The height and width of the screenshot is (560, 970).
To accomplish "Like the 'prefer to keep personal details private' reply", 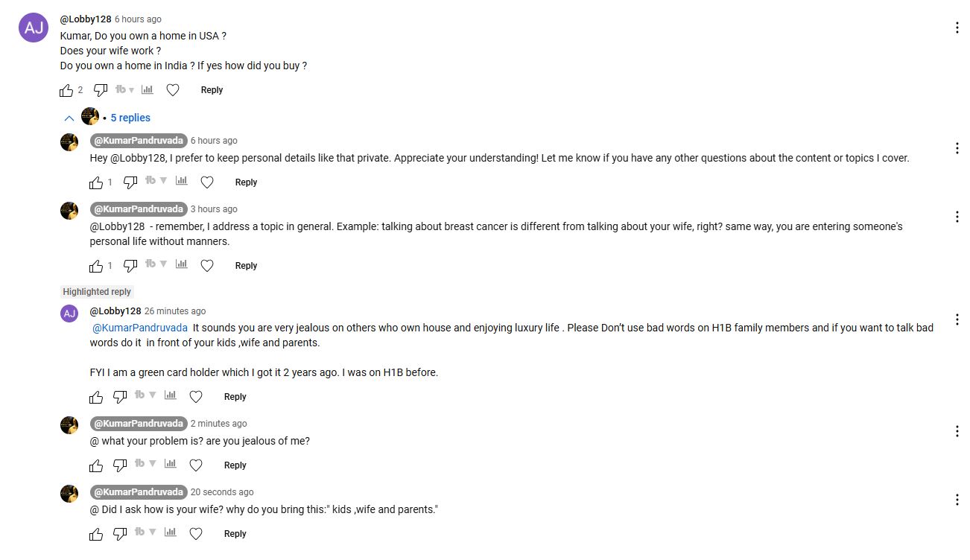I will [96, 182].
